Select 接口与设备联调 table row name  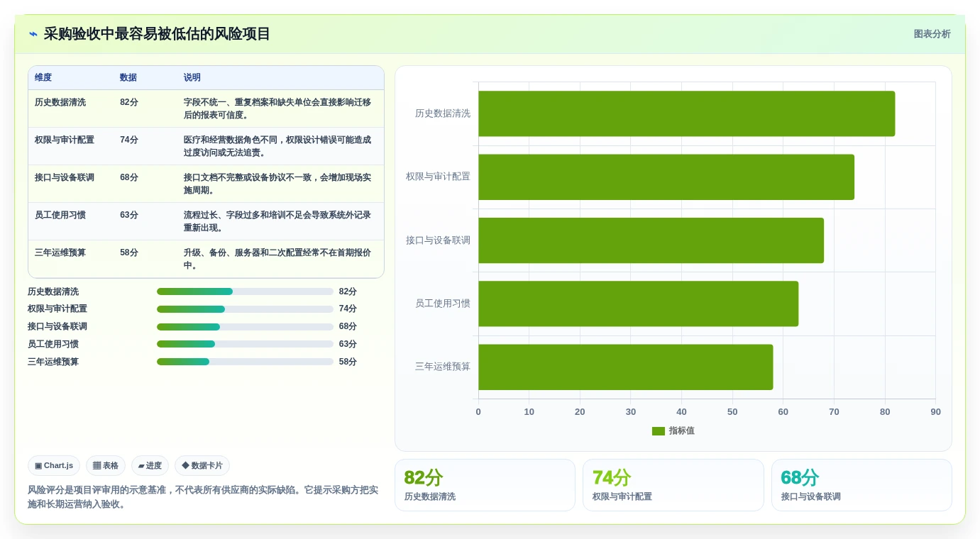tap(65, 177)
